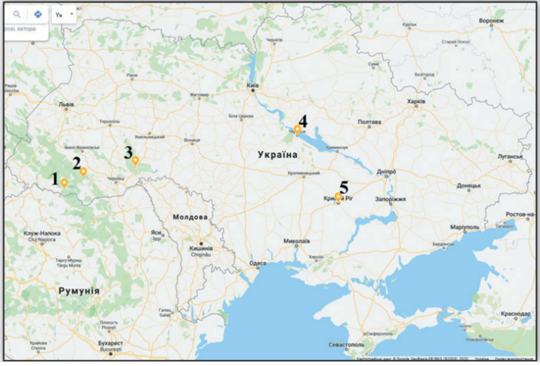
Task: Click the Кропивницький city label
Action: pyautogui.click(x=304, y=173)
